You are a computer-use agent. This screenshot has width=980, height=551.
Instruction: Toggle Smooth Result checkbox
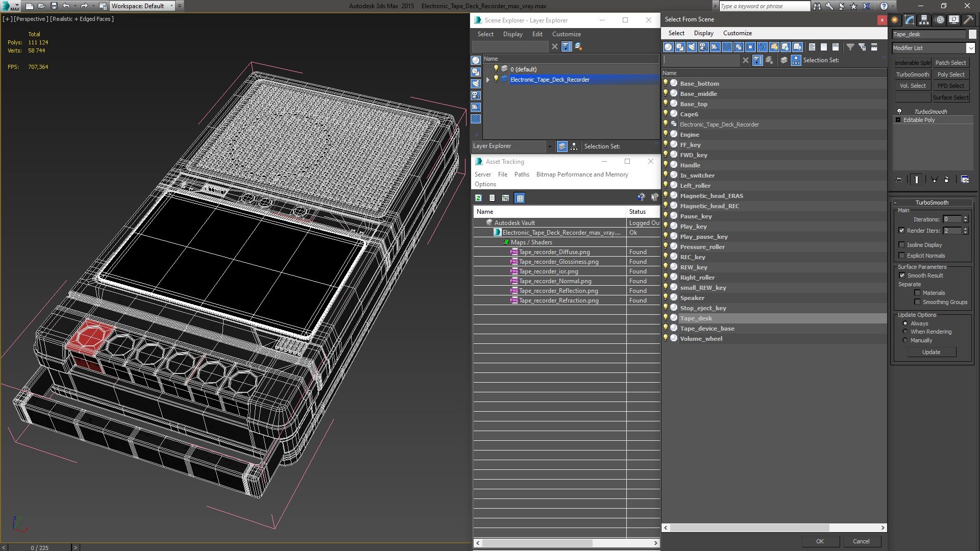[902, 275]
